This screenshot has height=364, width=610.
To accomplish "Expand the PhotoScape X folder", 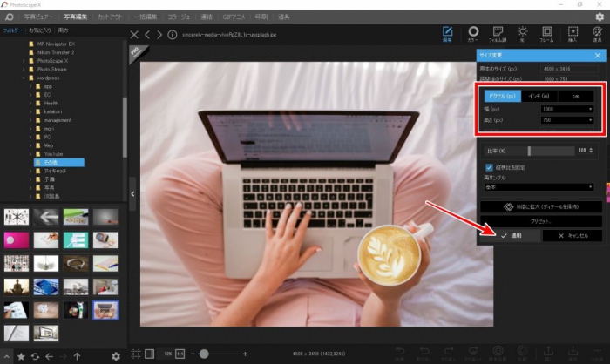I will [24, 61].
